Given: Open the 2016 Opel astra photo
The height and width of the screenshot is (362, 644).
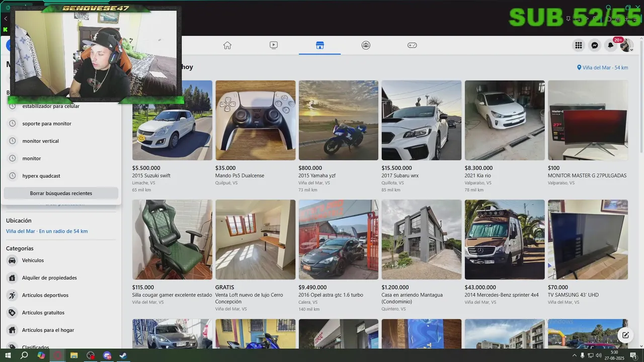Looking at the screenshot, I should [339, 239].
